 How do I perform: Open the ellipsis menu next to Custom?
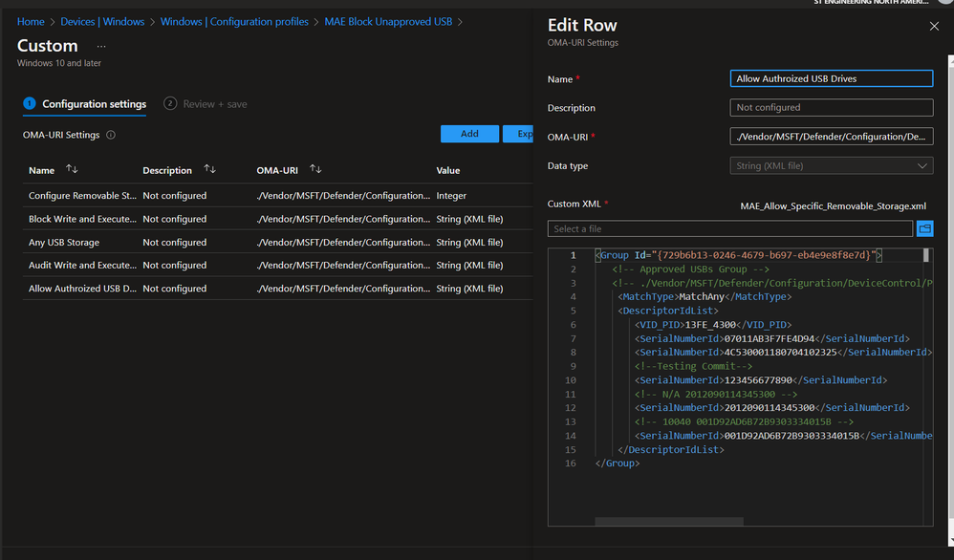coord(101,46)
